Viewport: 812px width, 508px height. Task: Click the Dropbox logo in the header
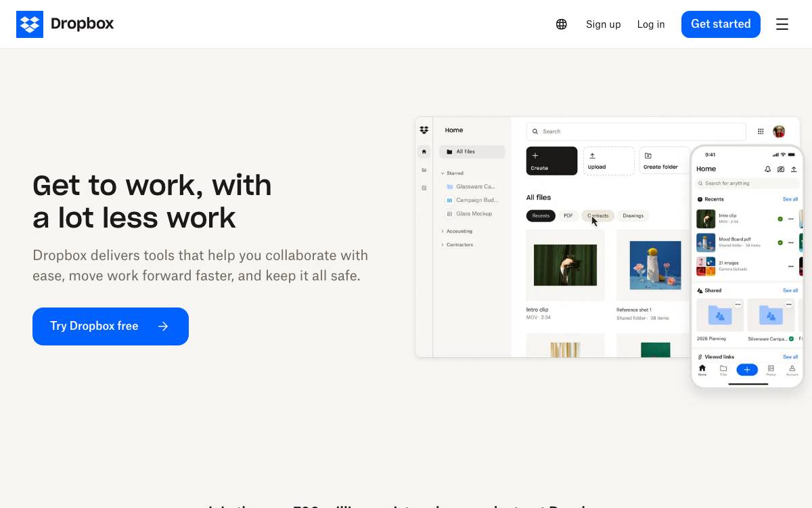[x=65, y=24]
